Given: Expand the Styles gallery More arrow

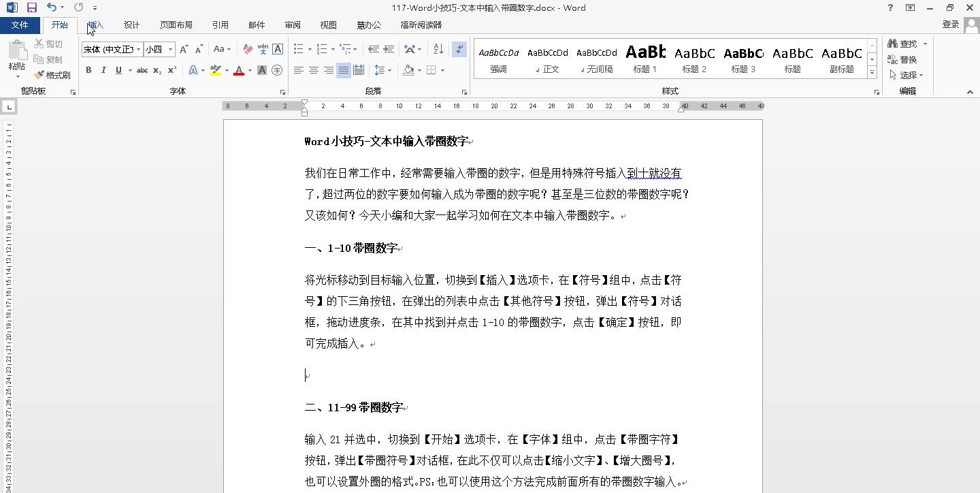Looking at the screenshot, I should click(x=872, y=72).
